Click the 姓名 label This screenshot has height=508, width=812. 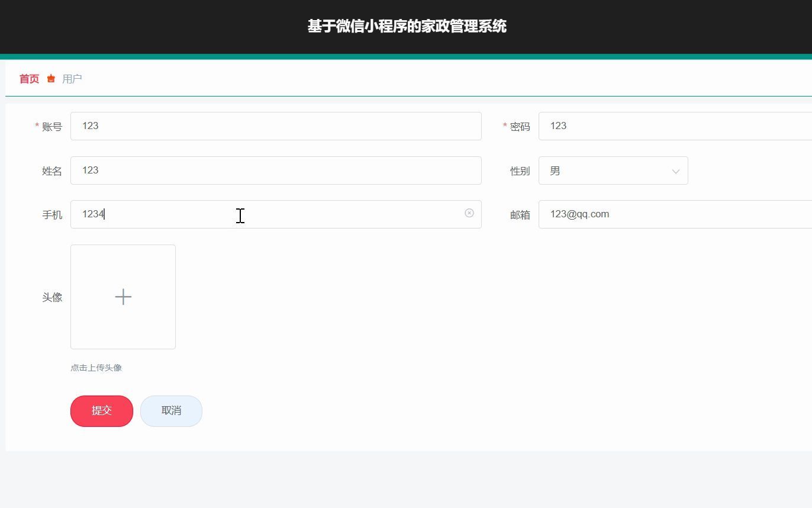(52, 171)
